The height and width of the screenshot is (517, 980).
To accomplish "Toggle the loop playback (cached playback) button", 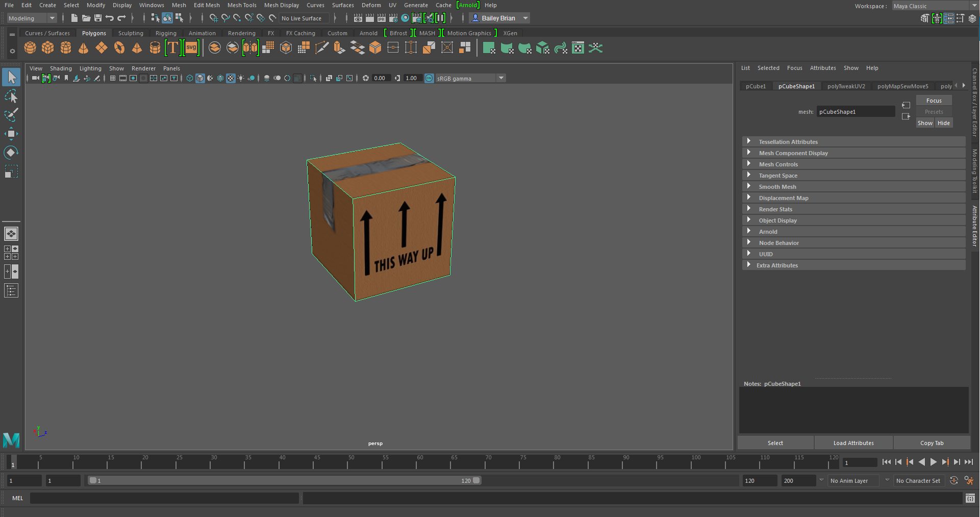I will [x=953, y=481].
